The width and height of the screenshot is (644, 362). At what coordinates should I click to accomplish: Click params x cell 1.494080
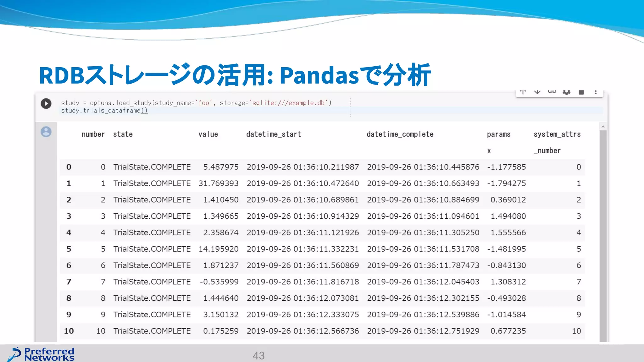pyautogui.click(x=508, y=216)
